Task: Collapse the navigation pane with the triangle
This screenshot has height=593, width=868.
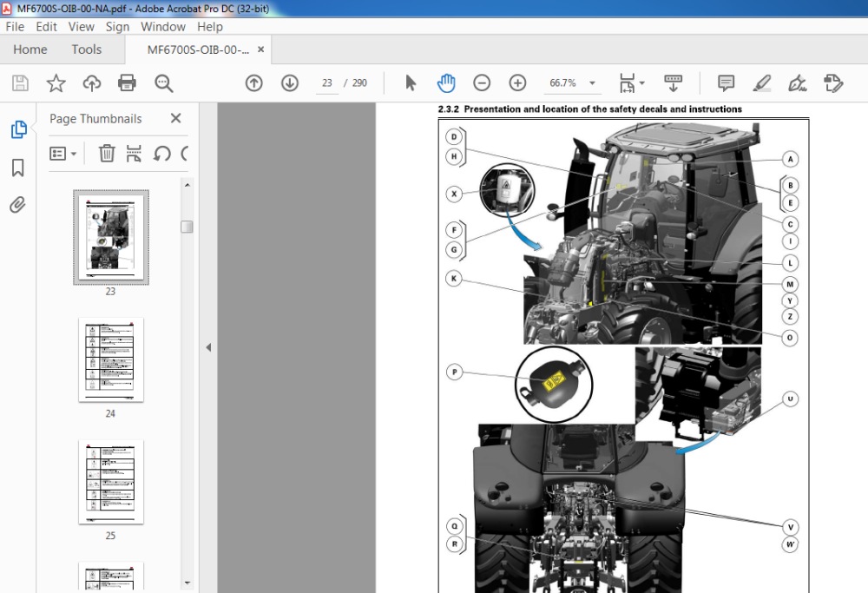Action: coord(208,347)
